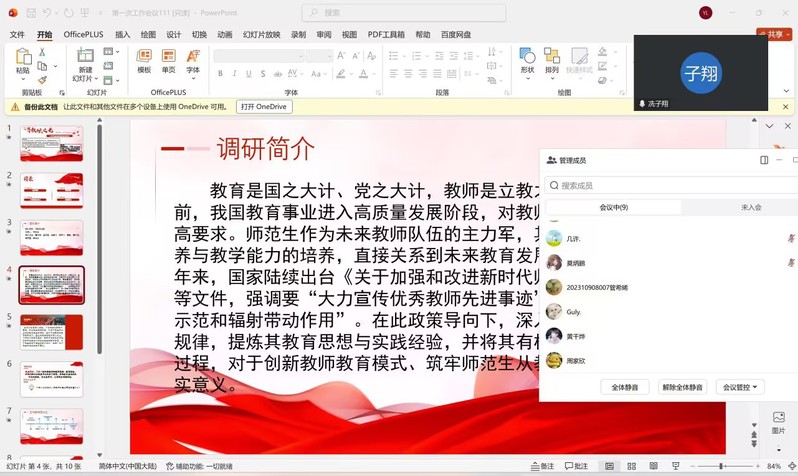Click the OfficePLUS single page (单页) icon
The width and height of the screenshot is (798, 476).
(168, 57)
